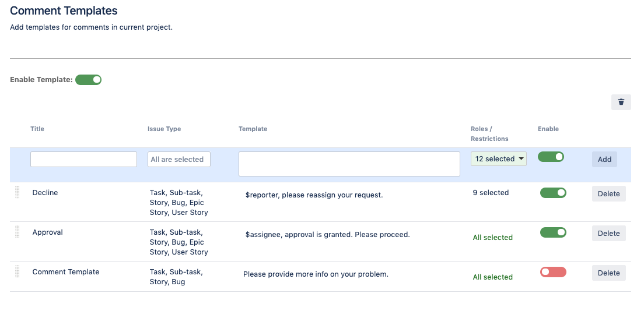Toggle enable switch in the new template row
Viewport: 644px width, 332px height.
click(551, 157)
